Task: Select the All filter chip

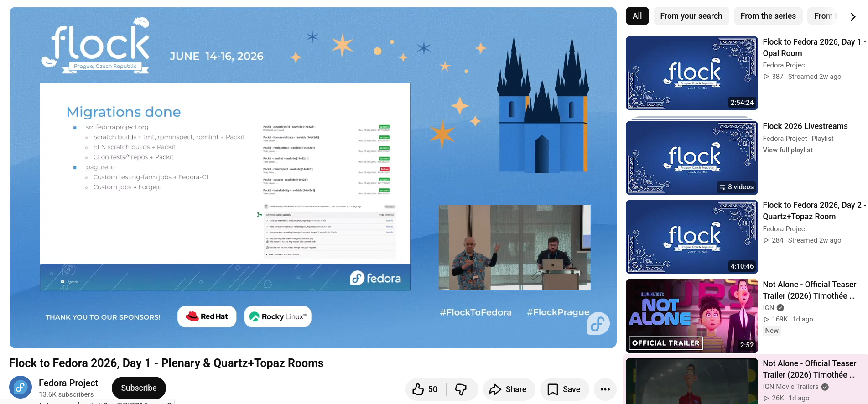Action: pyautogui.click(x=637, y=16)
